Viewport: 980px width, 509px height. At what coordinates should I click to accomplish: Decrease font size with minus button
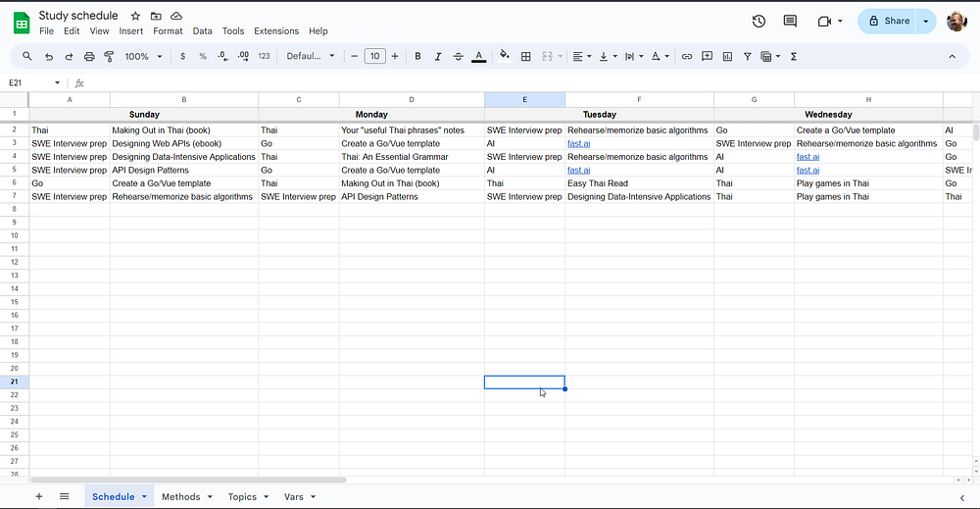tap(355, 56)
